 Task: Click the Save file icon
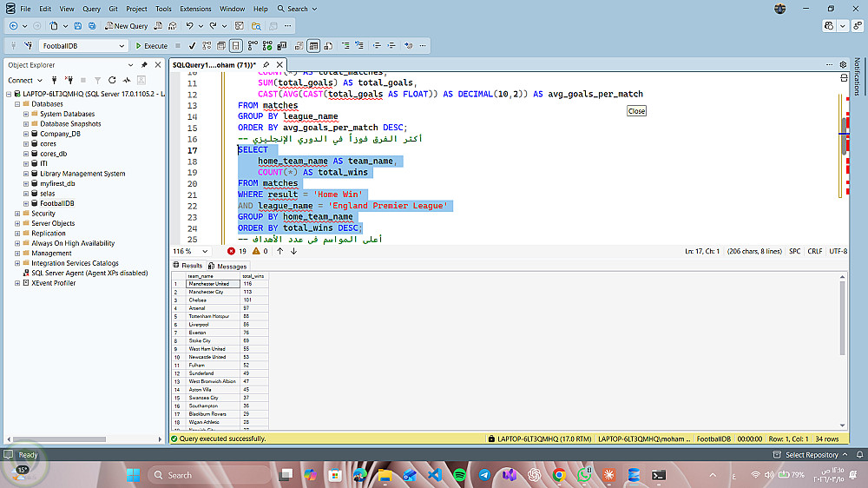point(78,26)
